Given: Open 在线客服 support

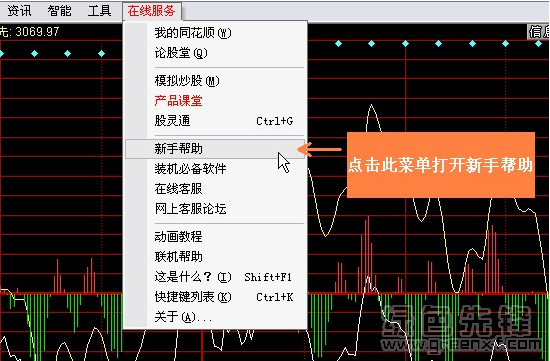Looking at the screenshot, I should (x=215, y=189).
